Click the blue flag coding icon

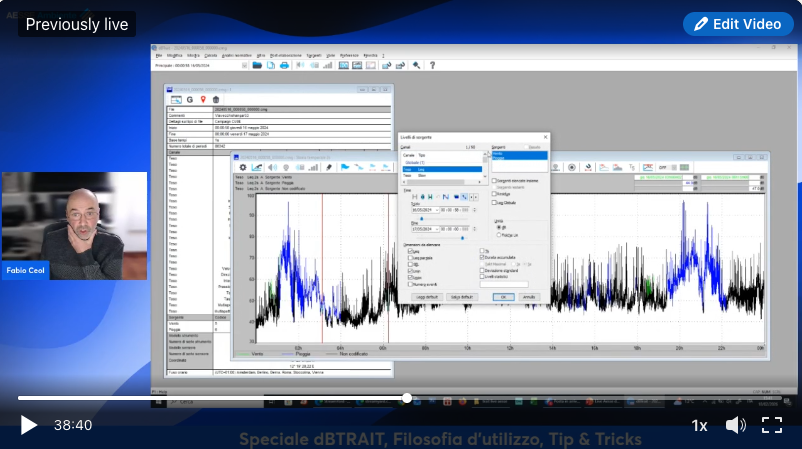coord(345,167)
